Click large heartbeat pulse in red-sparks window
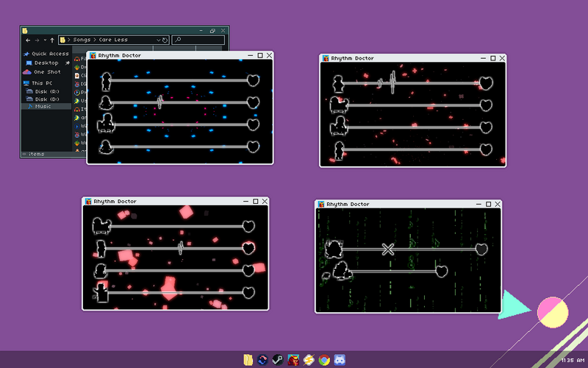 [392, 82]
